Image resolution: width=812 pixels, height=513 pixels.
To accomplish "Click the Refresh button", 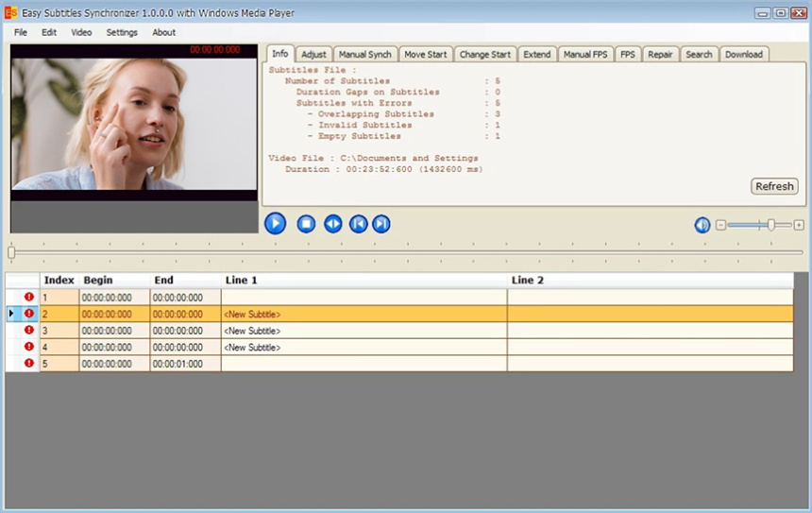I will coord(774,186).
